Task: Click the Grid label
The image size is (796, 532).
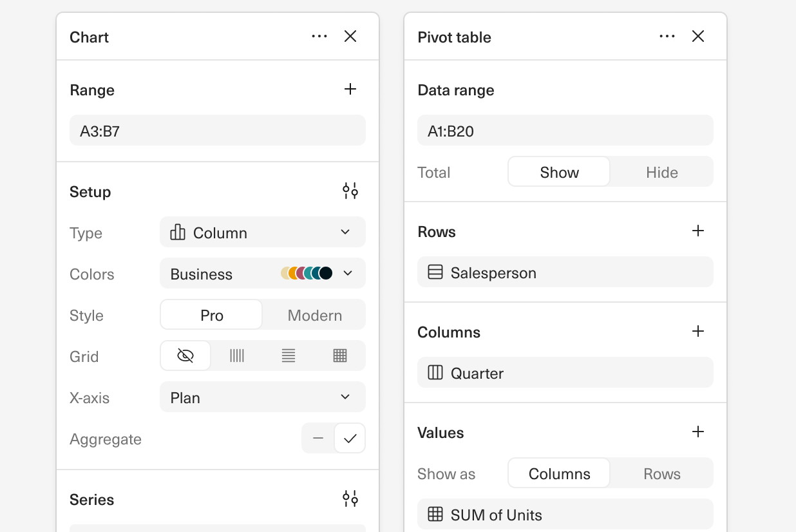Action: [x=84, y=357]
